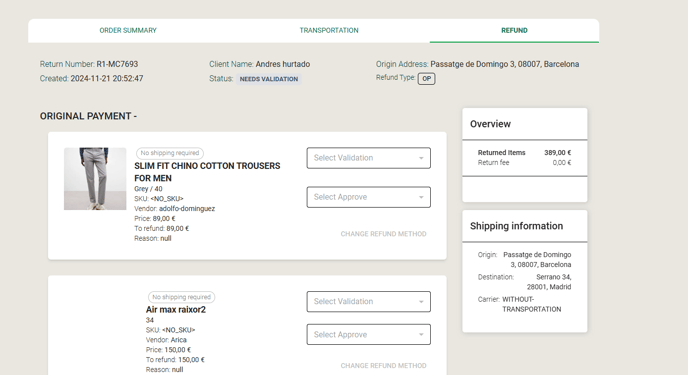The width and height of the screenshot is (688, 375).
Task: Click destination Serrano 34, 28001, Madrid
Action: click(x=549, y=282)
